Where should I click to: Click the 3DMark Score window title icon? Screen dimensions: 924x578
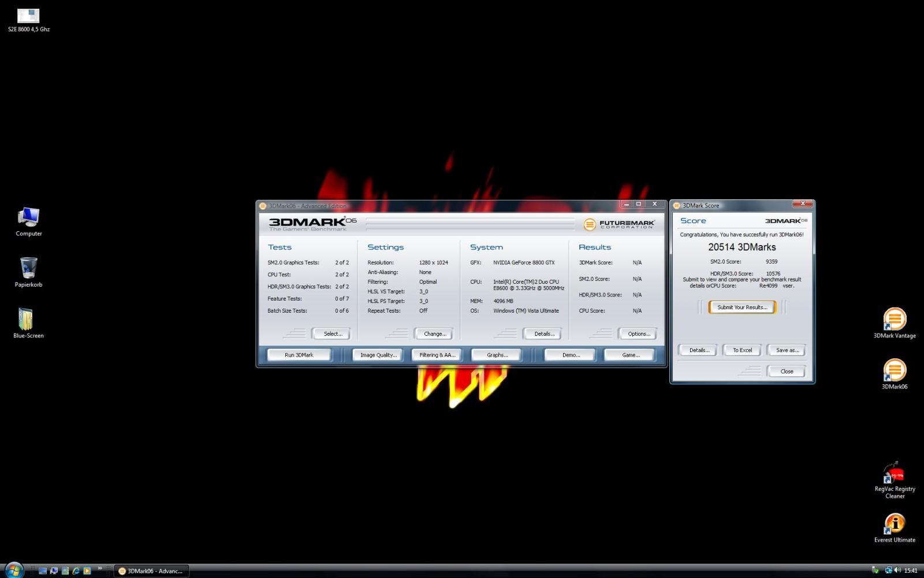(677, 205)
